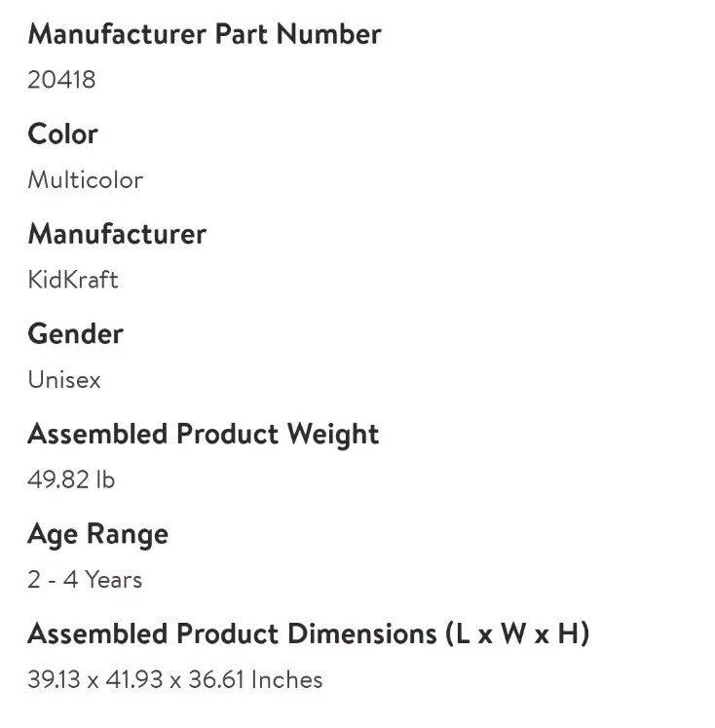The width and height of the screenshot is (715, 728).
Task: Click the Age Range heading
Action: click(97, 534)
